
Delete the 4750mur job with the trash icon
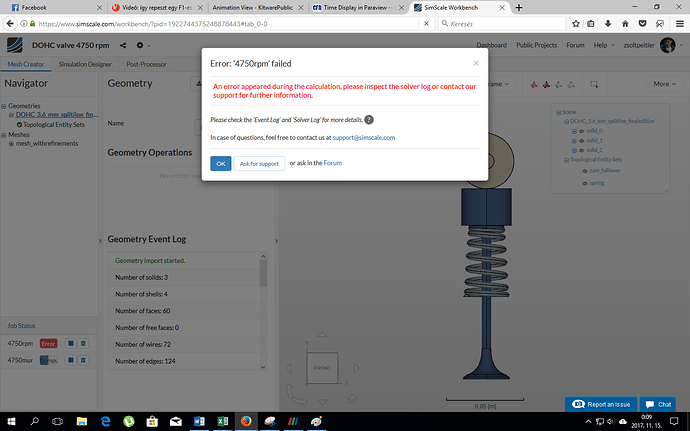(83, 360)
